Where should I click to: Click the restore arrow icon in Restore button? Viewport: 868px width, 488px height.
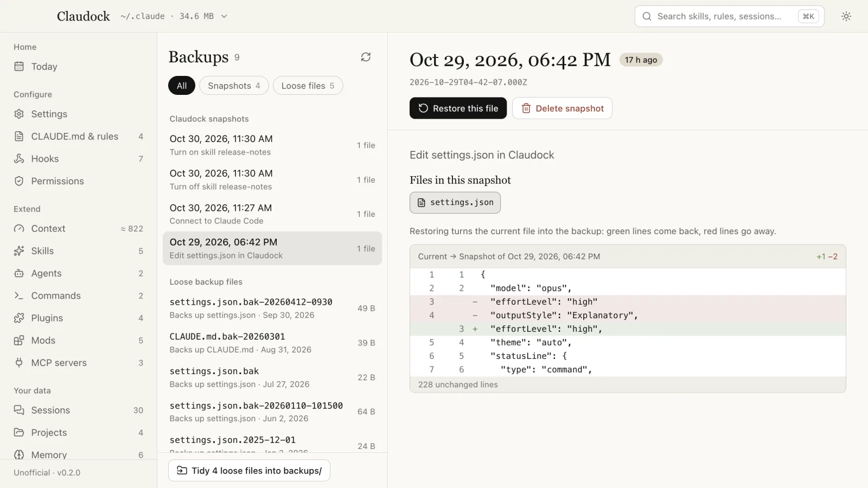pyautogui.click(x=423, y=108)
